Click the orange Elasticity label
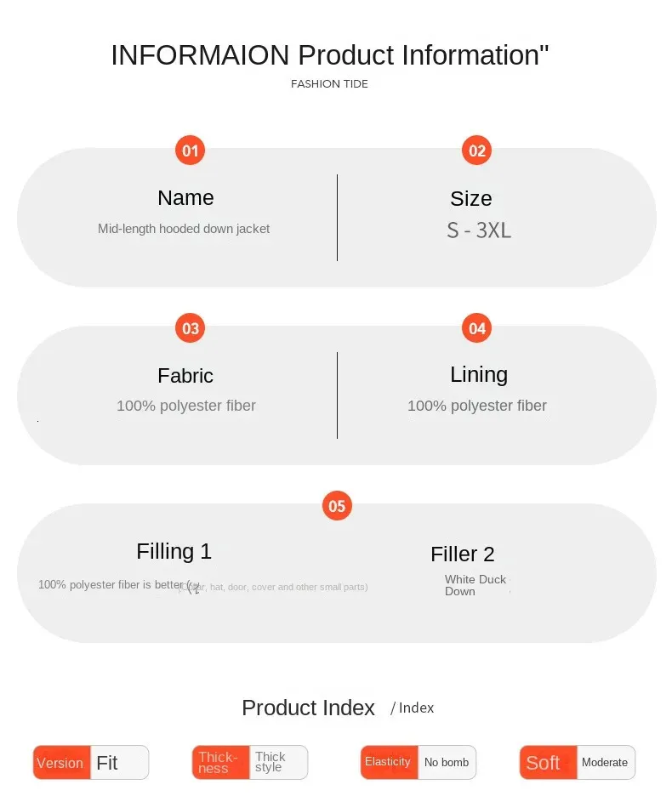 click(389, 762)
